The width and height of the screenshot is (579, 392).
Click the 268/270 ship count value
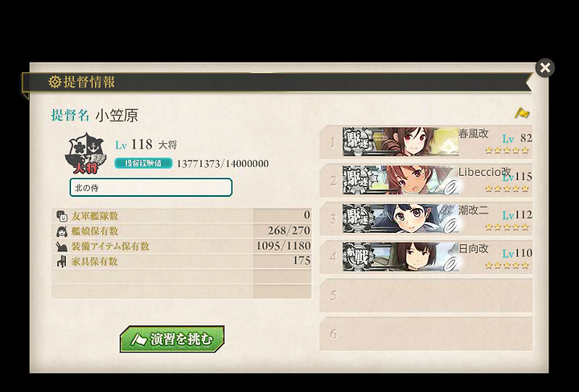tap(289, 231)
